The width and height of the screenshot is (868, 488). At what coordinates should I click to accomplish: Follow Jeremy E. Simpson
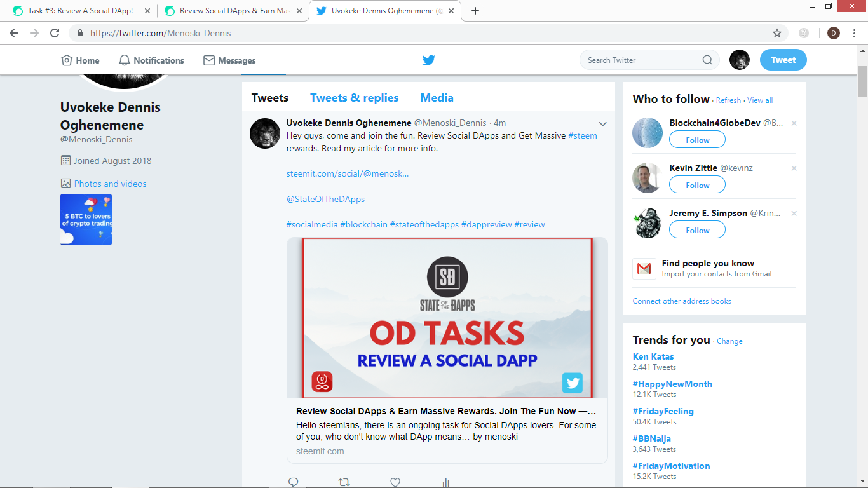[x=697, y=230]
